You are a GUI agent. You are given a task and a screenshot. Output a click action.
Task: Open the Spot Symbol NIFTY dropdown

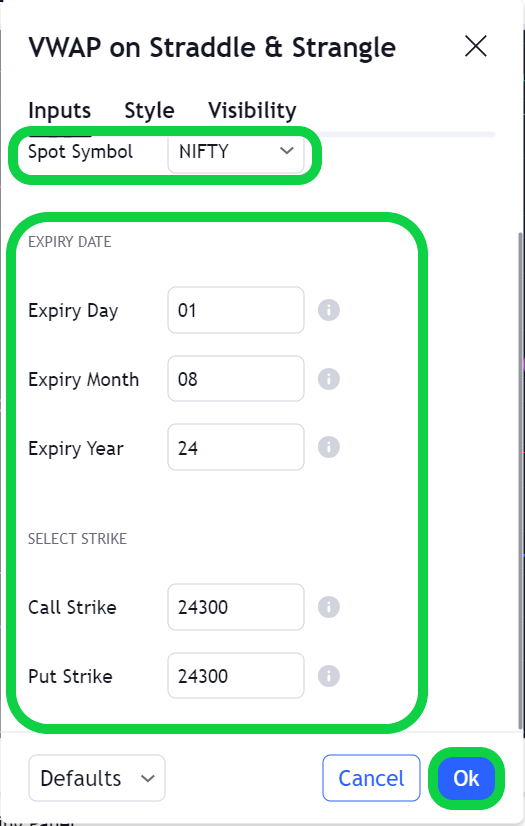click(x=236, y=152)
